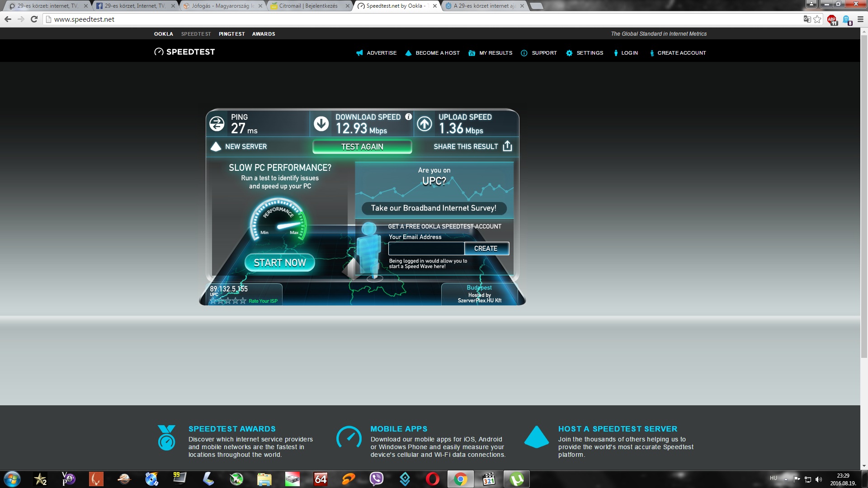Click START NOW in the PC performance ad
The height and width of the screenshot is (488, 868).
280,263
